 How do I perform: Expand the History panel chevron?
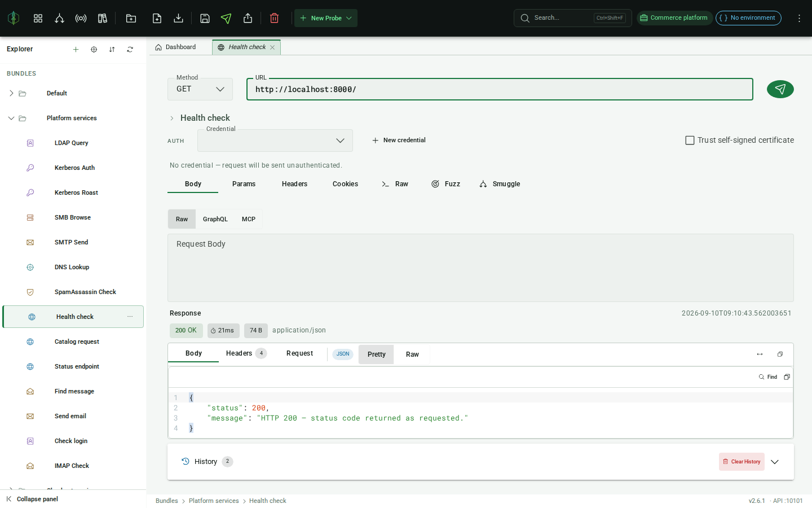[x=775, y=462]
